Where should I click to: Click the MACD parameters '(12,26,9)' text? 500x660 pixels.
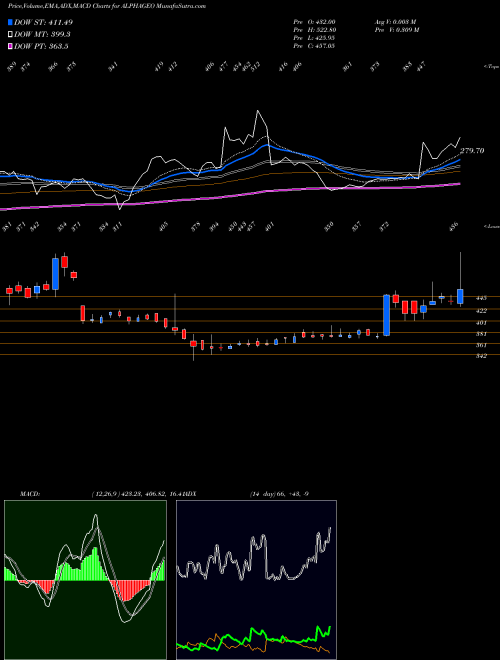pos(106,494)
